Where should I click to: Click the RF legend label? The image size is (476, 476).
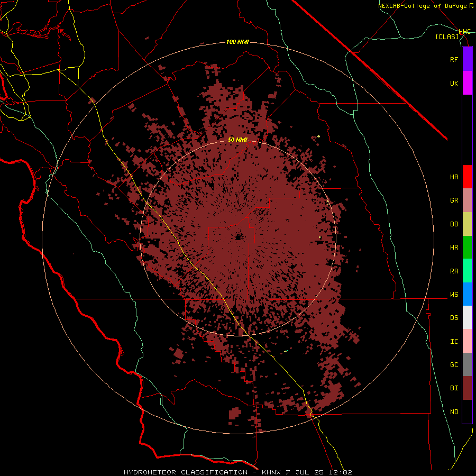pos(454,59)
